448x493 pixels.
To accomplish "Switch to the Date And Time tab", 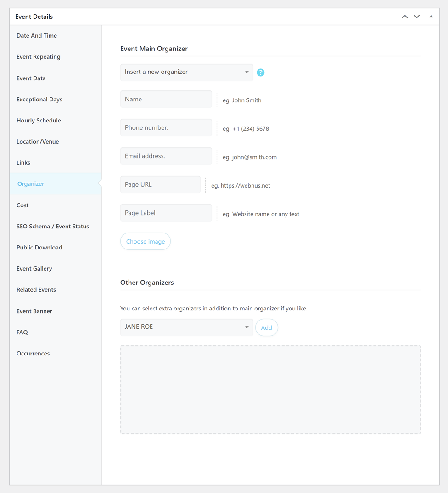I will pos(37,36).
